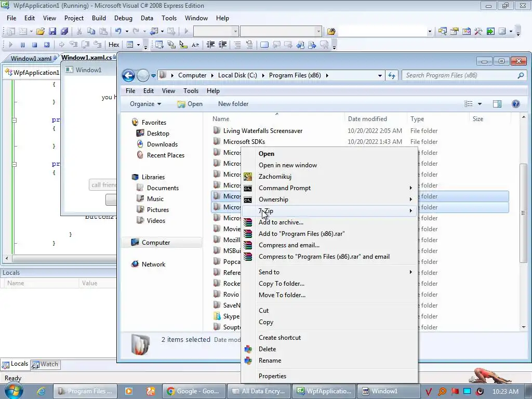This screenshot has width=532, height=399.
Task: Click Explorer file list vertical scrollbar
Action: 523,212
